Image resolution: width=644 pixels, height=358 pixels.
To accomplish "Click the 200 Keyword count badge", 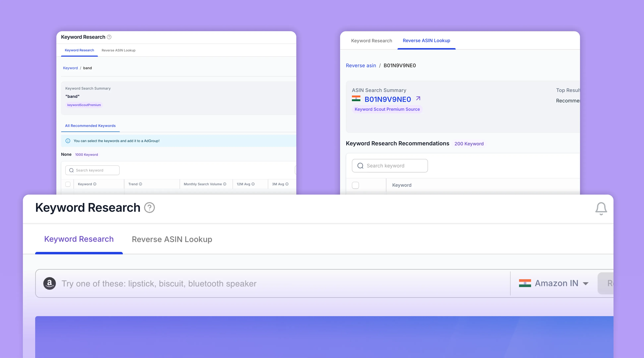I will [x=469, y=144].
